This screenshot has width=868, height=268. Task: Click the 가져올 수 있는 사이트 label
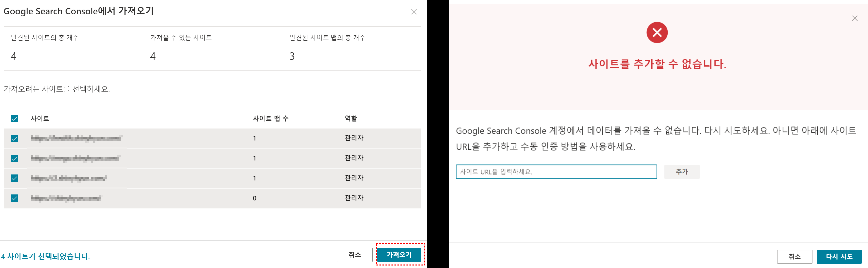(x=181, y=38)
